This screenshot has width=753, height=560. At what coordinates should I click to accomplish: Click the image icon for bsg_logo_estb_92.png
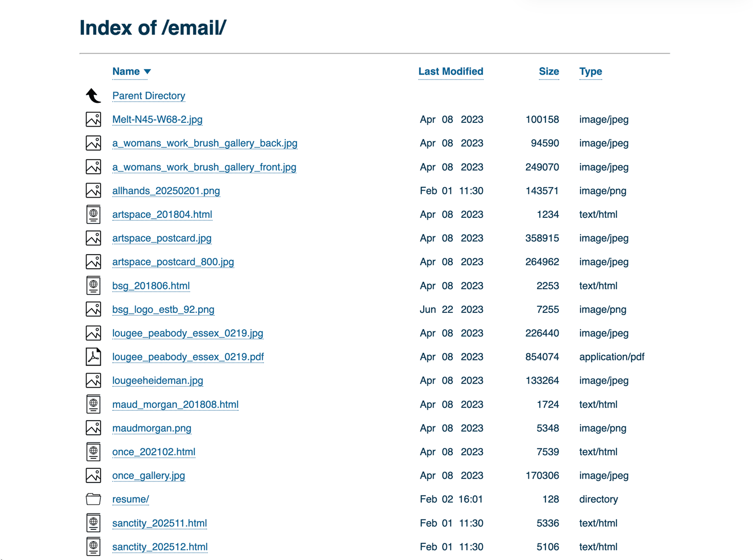(x=93, y=309)
